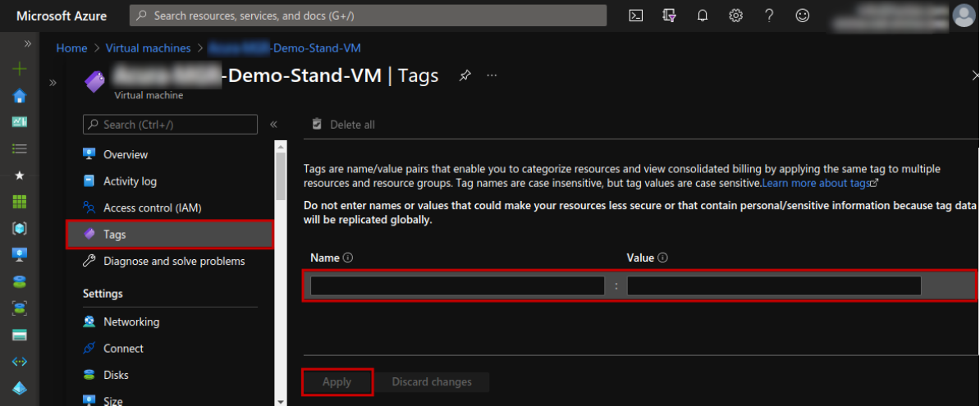This screenshot has width=980, height=406.
Task: Click the Microsoft Azure logo text
Action: 62,16
